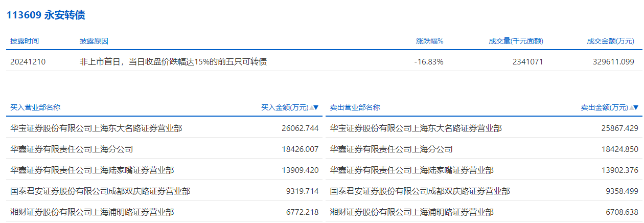Select the volume value 2341071
The height and width of the screenshot is (223, 644).
tap(527, 62)
